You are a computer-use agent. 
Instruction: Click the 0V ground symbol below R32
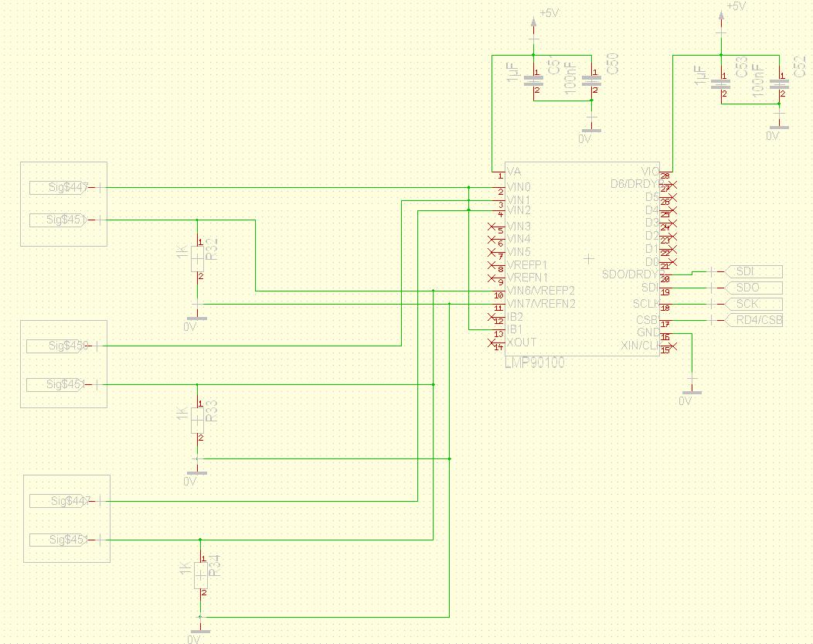coord(196,317)
